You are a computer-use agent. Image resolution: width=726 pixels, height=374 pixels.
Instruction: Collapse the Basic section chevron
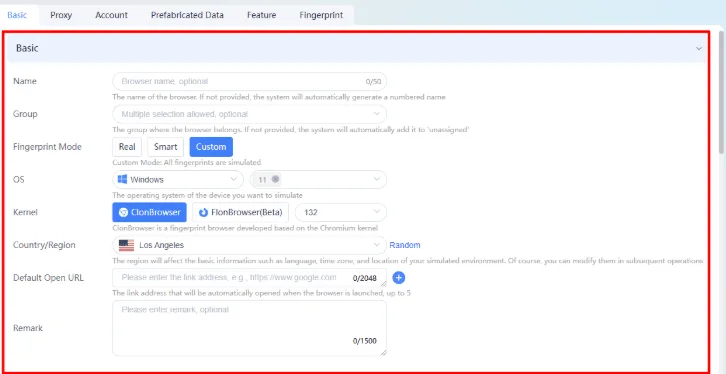[699, 48]
